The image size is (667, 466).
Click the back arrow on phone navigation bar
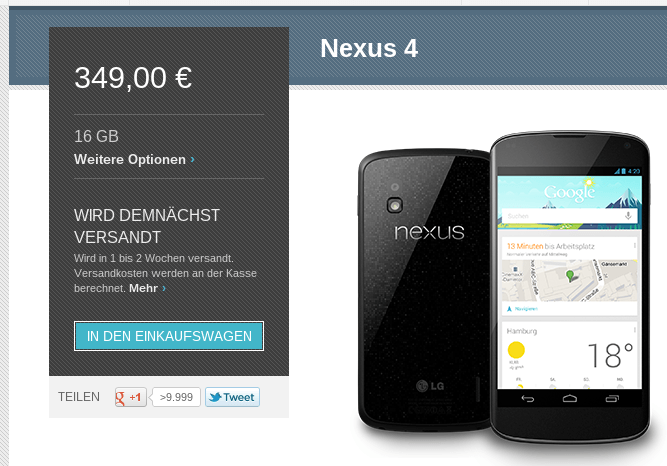[527, 399]
